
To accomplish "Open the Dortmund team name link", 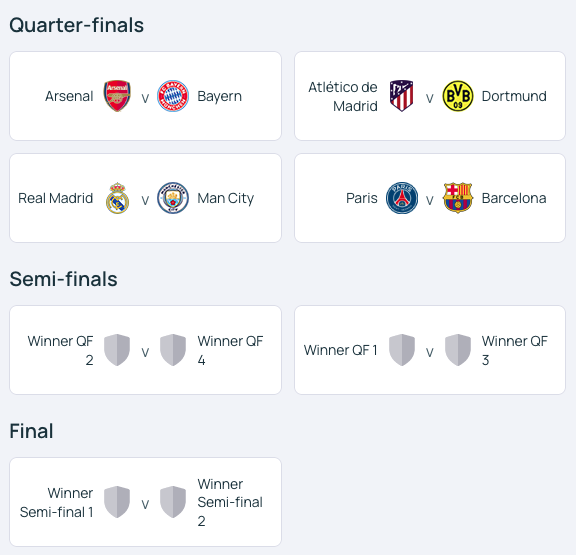I will coord(514,96).
